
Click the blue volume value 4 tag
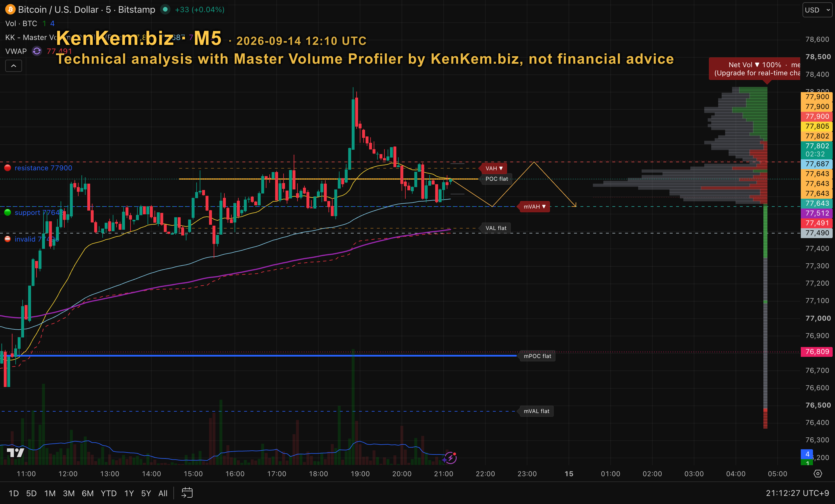pos(807,454)
